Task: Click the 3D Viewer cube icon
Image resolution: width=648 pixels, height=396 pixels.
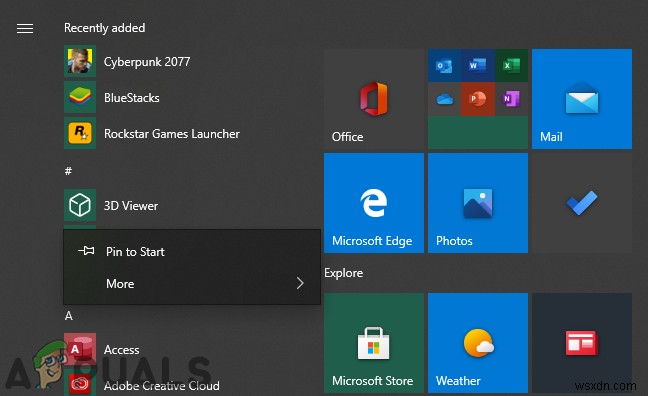Action: [80, 205]
